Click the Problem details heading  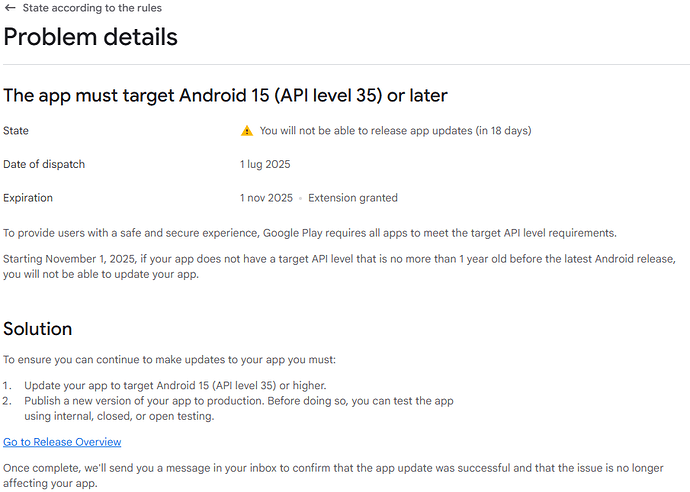point(91,38)
